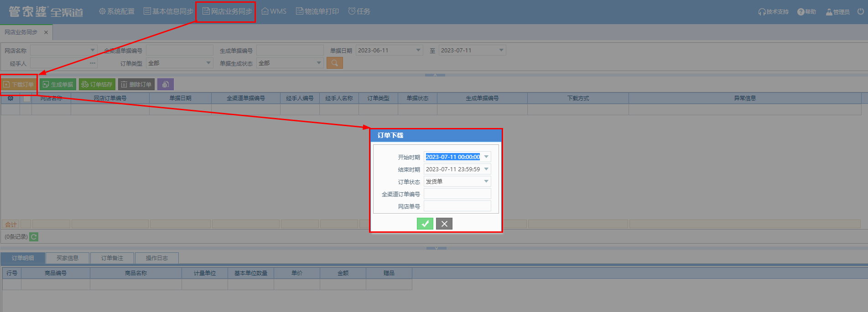Sort by 单据状态 column header

tap(417, 98)
